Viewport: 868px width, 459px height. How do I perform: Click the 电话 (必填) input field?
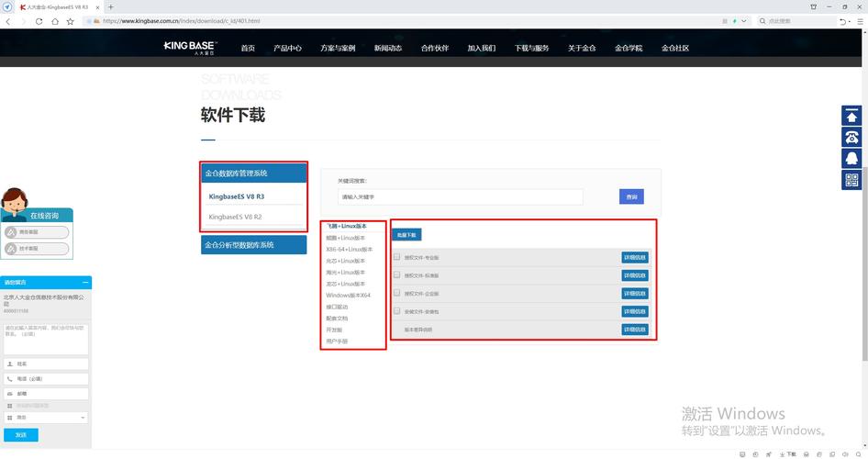pyautogui.click(x=46, y=379)
